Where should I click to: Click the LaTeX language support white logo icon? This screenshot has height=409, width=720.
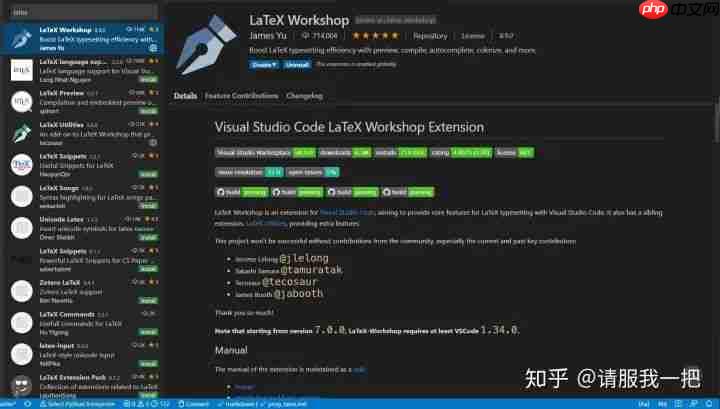tap(22, 70)
